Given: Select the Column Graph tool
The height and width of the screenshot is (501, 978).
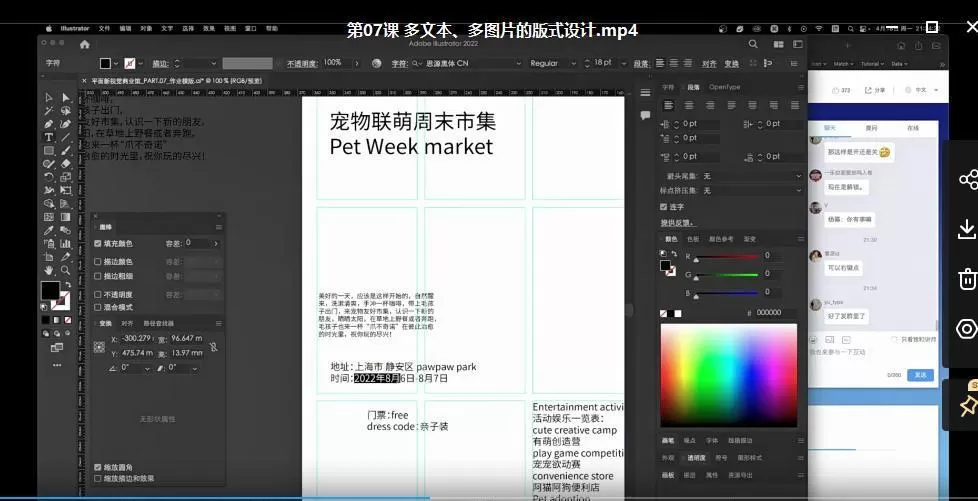Looking at the screenshot, I should point(65,243).
